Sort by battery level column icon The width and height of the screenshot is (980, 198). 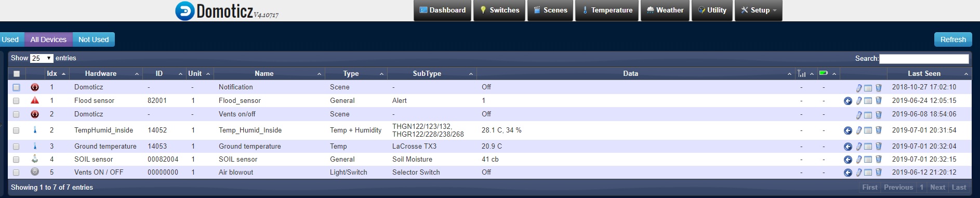[823, 73]
